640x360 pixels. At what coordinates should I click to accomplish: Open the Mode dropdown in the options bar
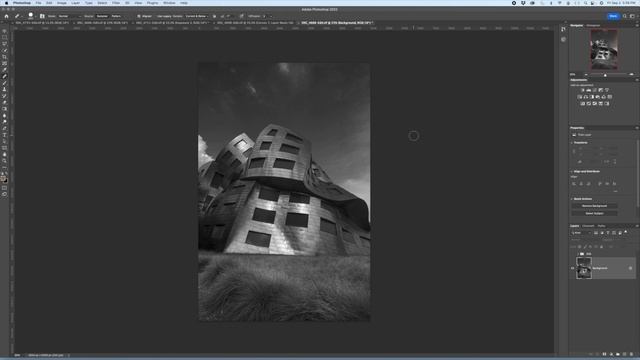[x=69, y=16]
